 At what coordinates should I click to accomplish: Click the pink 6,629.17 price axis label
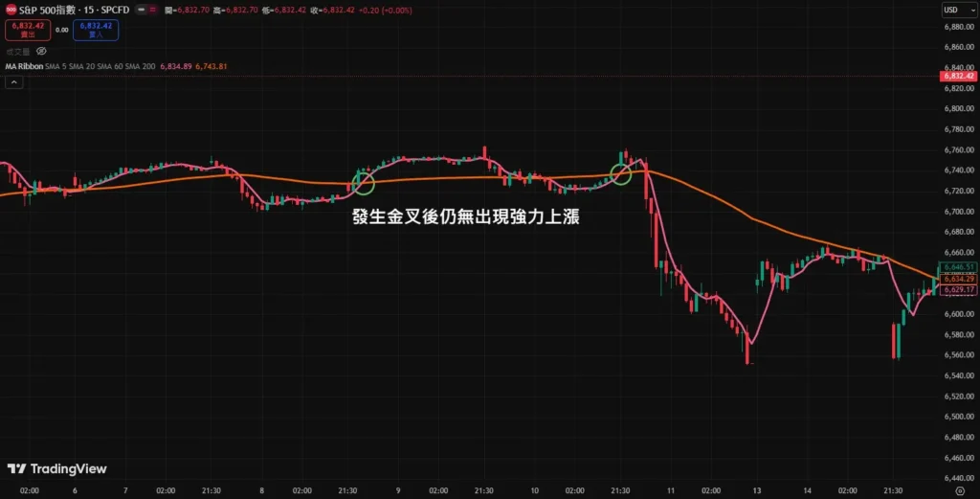(958, 289)
